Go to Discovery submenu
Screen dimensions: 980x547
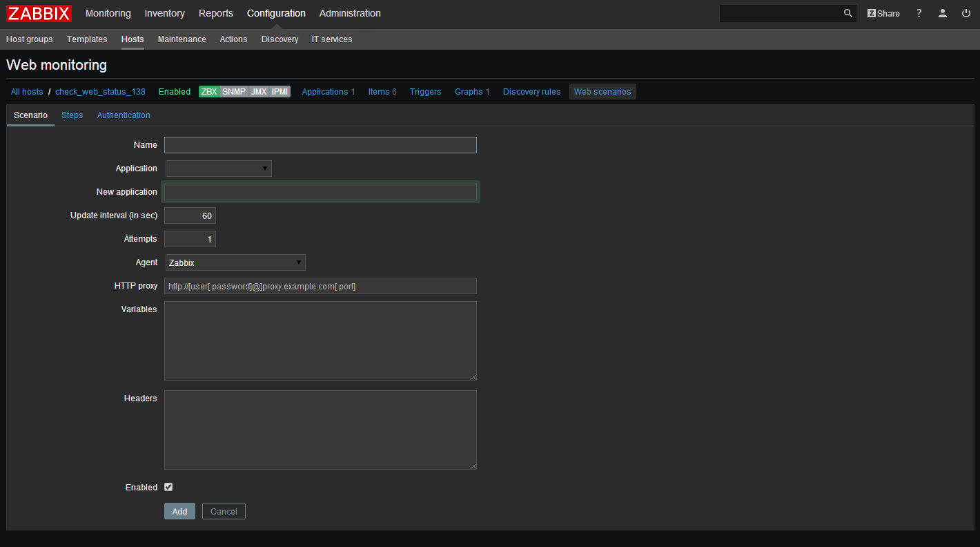click(280, 39)
